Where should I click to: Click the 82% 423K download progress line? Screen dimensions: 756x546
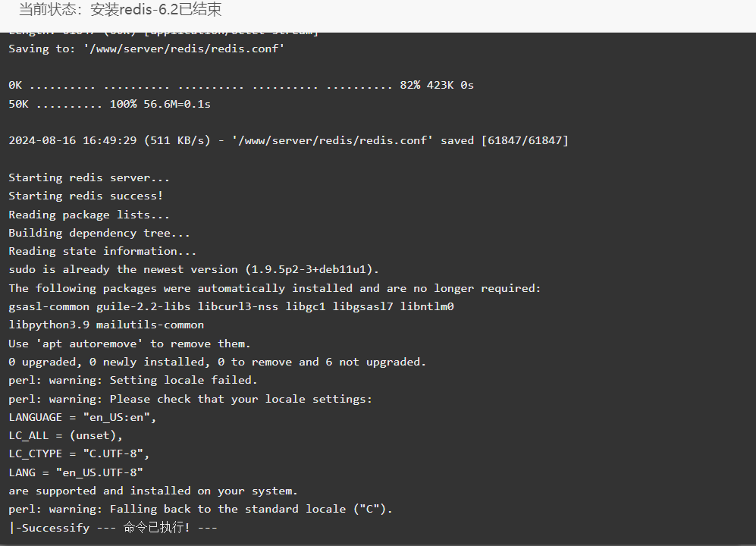tap(241, 86)
